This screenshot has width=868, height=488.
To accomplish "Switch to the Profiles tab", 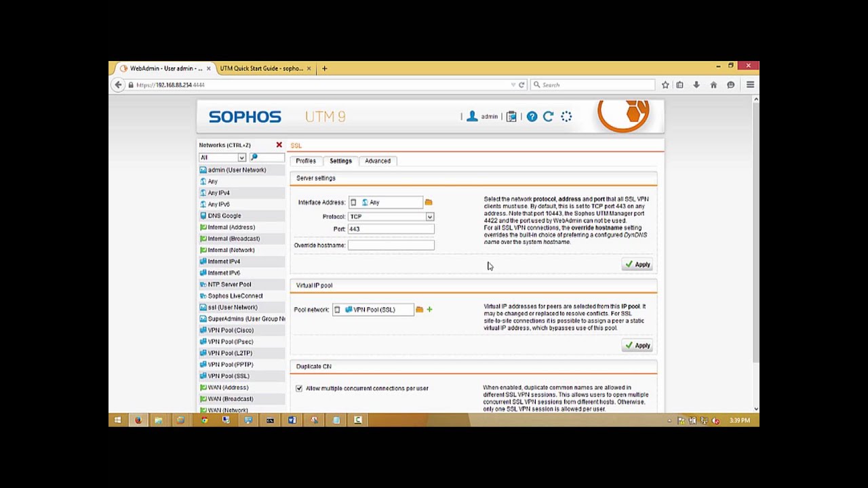I will click(x=306, y=161).
